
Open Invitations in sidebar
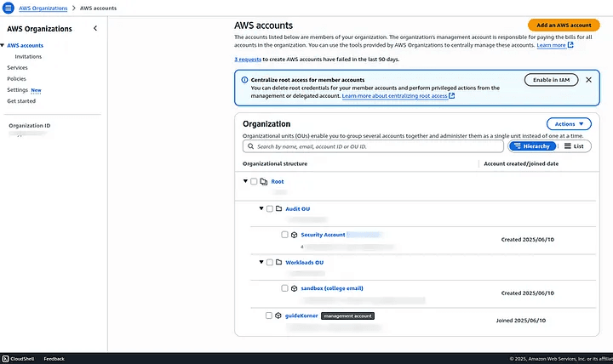click(28, 57)
